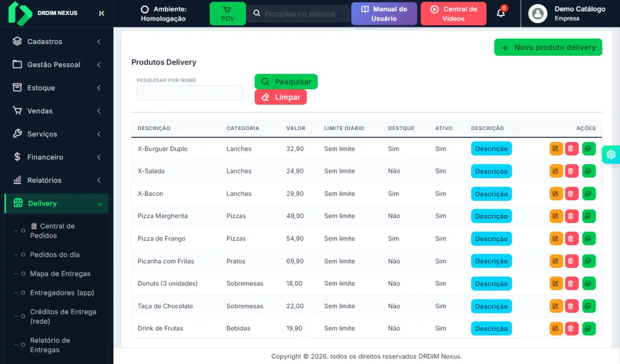Click Novo produto delivery button
This screenshot has width=620, height=364.
coord(548,47)
